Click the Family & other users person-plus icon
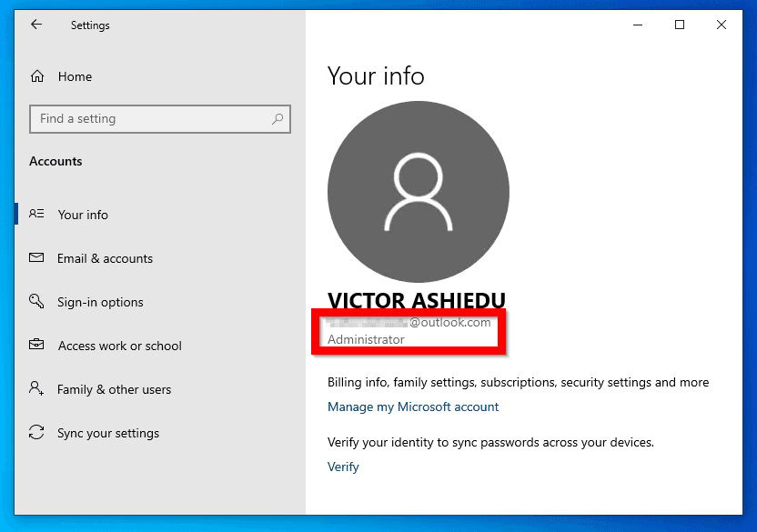757x532 pixels. pyautogui.click(x=36, y=389)
